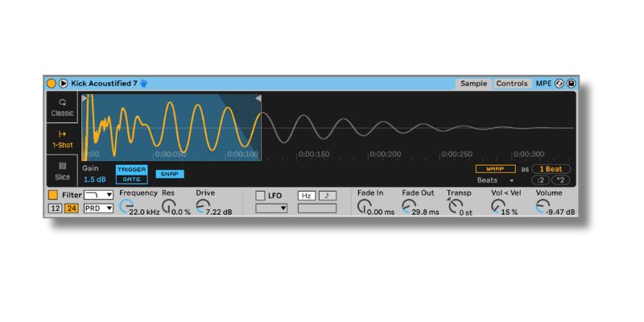Select Slice playback mode
Image resolution: width=644 pixels, height=322 pixels.
pyautogui.click(x=62, y=171)
